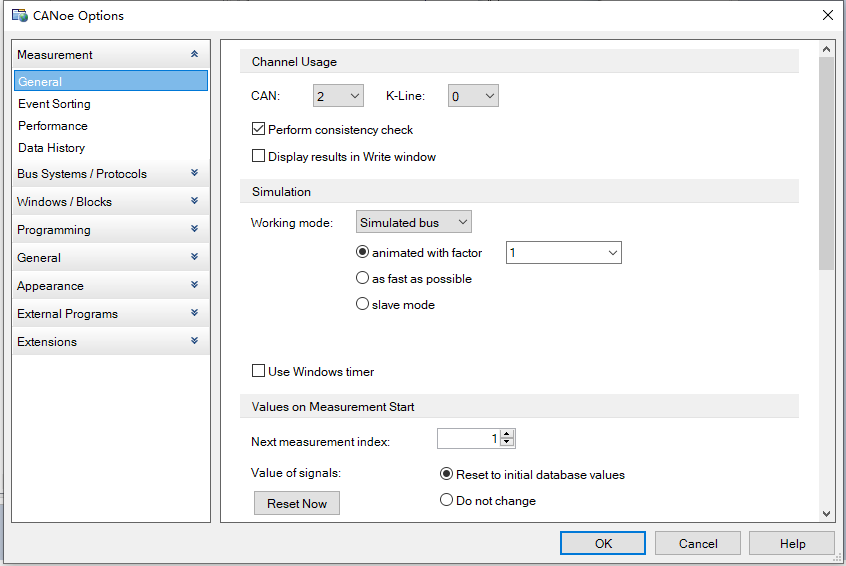Toggle Perform consistency check checkbox
The height and width of the screenshot is (566, 846).
(x=258, y=129)
